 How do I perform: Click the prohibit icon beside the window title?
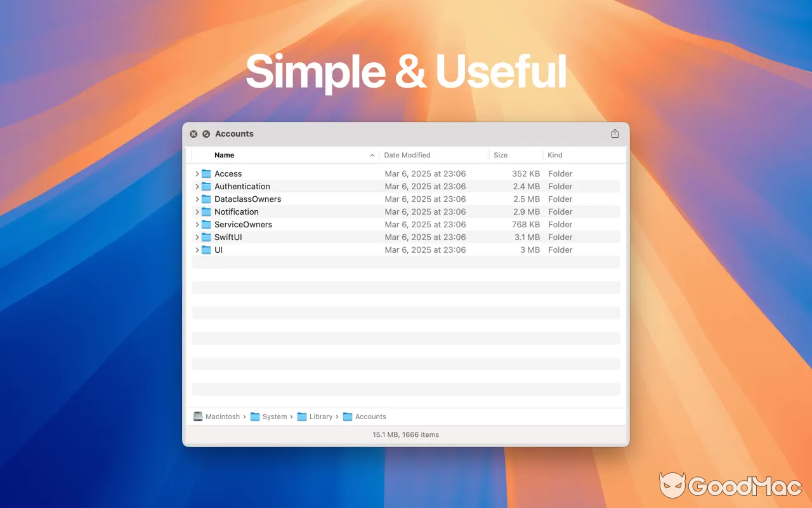pyautogui.click(x=206, y=134)
